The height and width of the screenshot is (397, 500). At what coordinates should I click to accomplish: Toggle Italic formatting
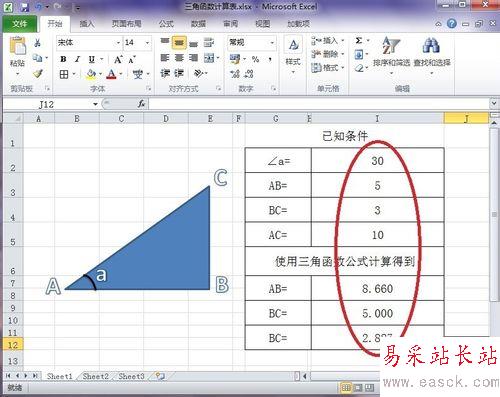tap(77, 59)
